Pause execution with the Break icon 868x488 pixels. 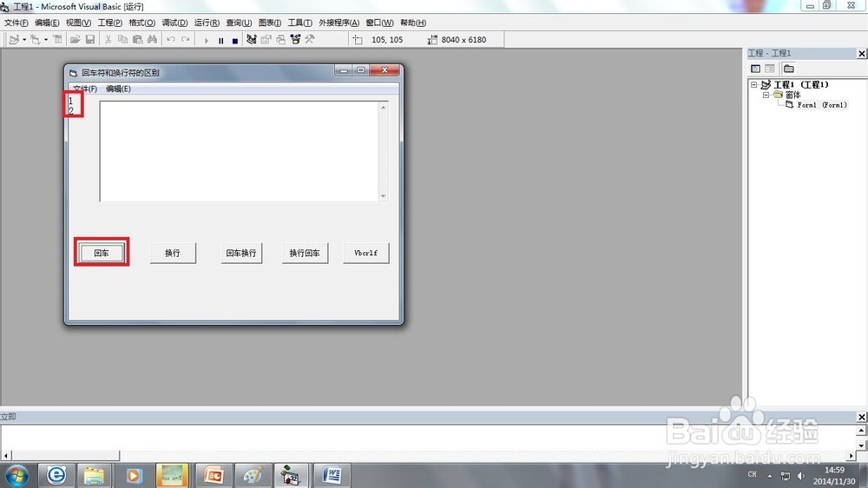(x=220, y=41)
